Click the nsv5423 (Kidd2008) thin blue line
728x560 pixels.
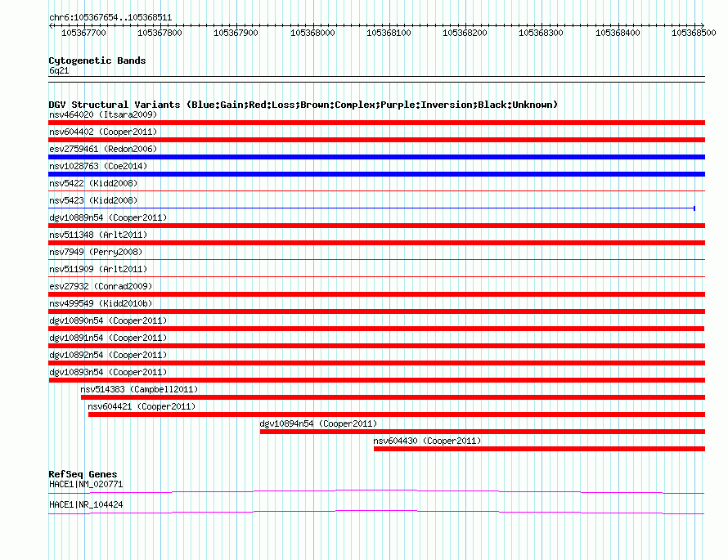click(x=371, y=208)
